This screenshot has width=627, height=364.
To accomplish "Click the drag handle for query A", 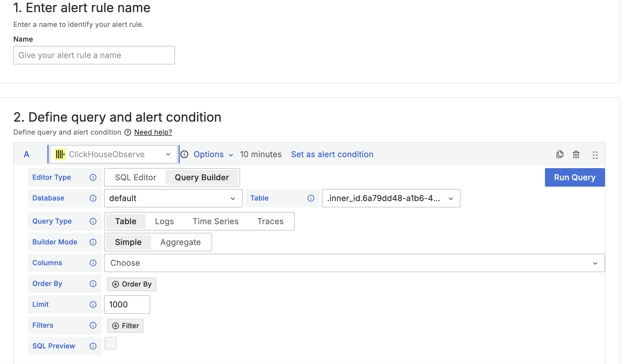I will point(595,155).
